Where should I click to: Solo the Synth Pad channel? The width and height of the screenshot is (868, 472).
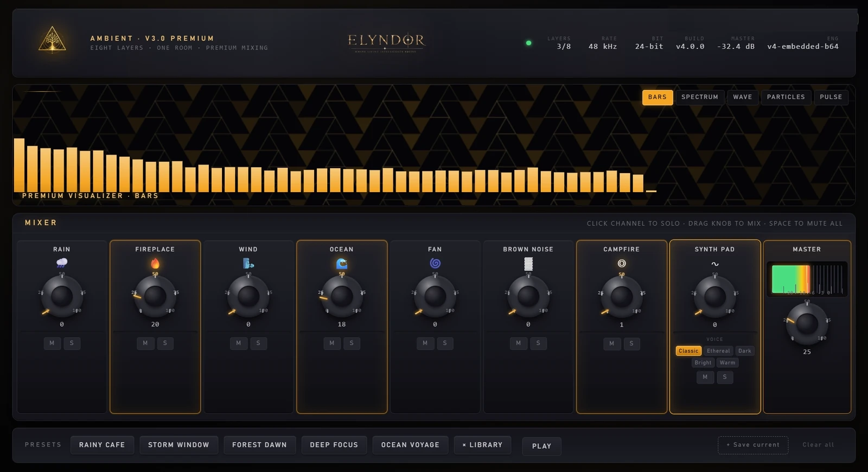(x=725, y=377)
